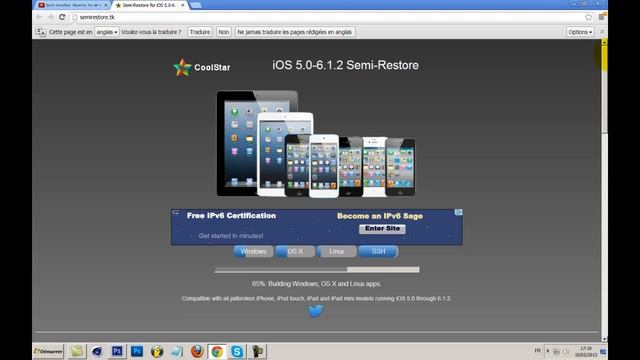Click the AdChoices icon on banner

coord(459,212)
